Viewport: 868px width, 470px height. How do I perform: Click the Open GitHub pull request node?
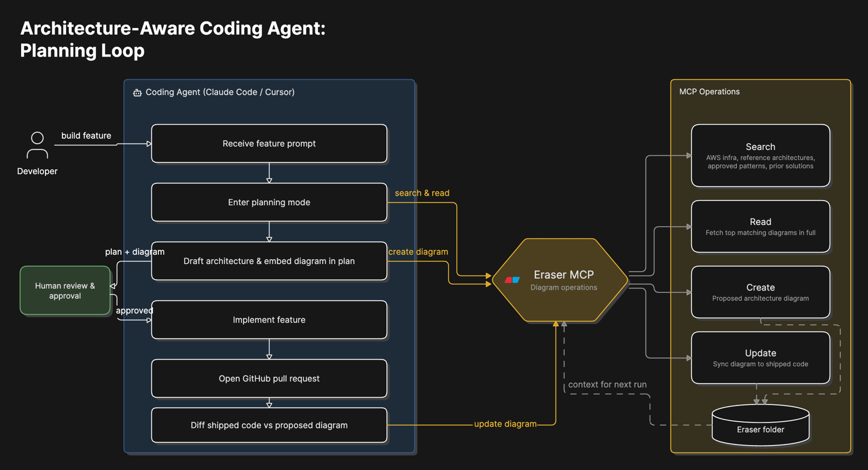point(269,378)
